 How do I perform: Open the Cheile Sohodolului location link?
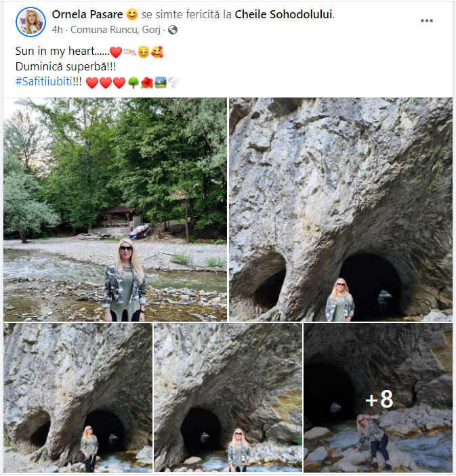283,14
